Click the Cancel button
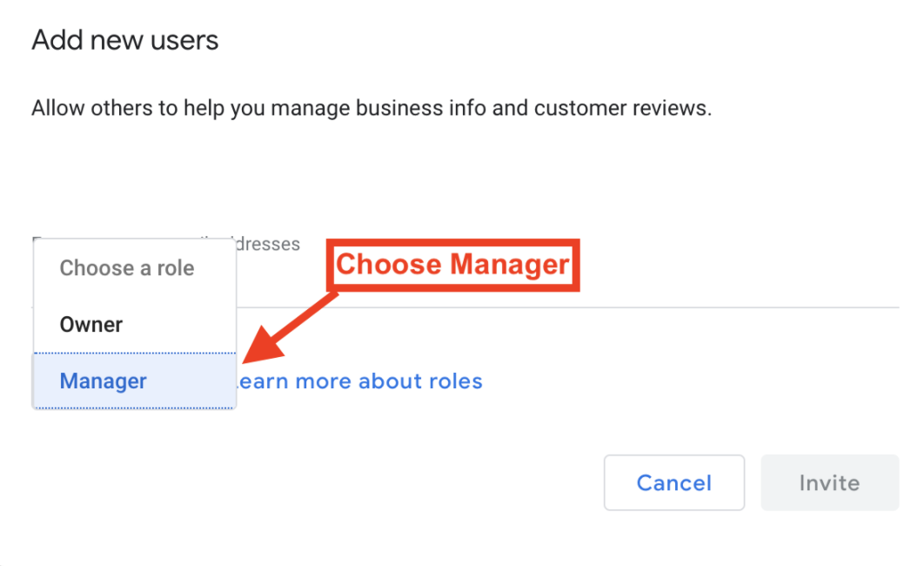This screenshot has height=566, width=924. (674, 482)
